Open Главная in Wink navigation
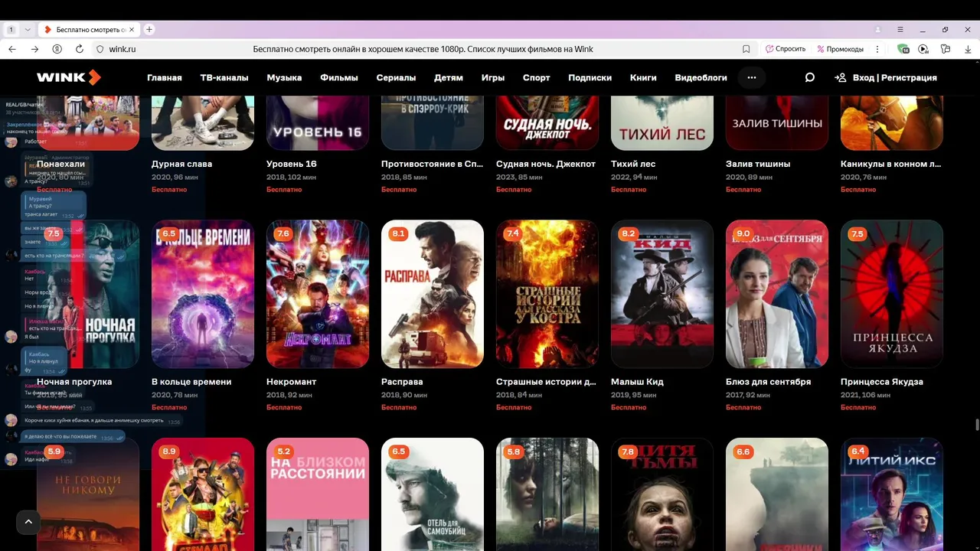The height and width of the screenshot is (551, 980). pos(165,77)
